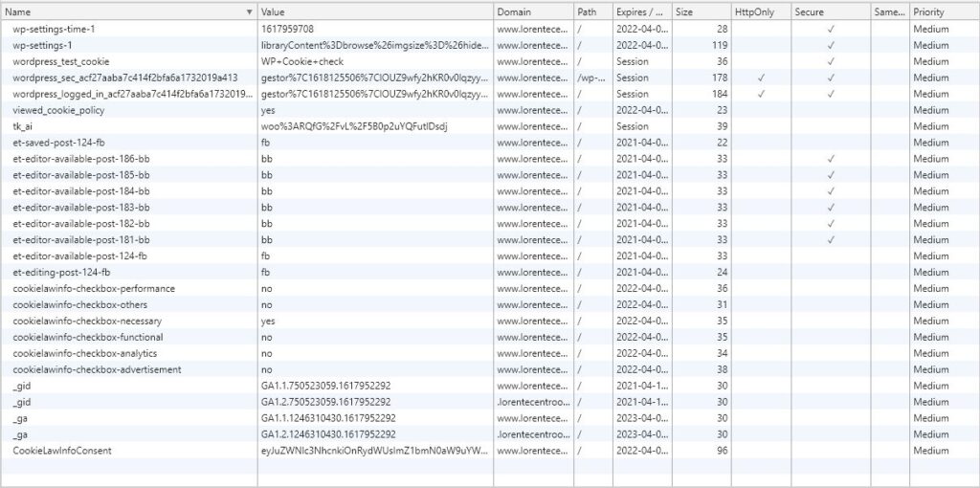Click value GA1.2.1246310430.1617952292
This screenshot has width=980, height=488.
pos(328,434)
